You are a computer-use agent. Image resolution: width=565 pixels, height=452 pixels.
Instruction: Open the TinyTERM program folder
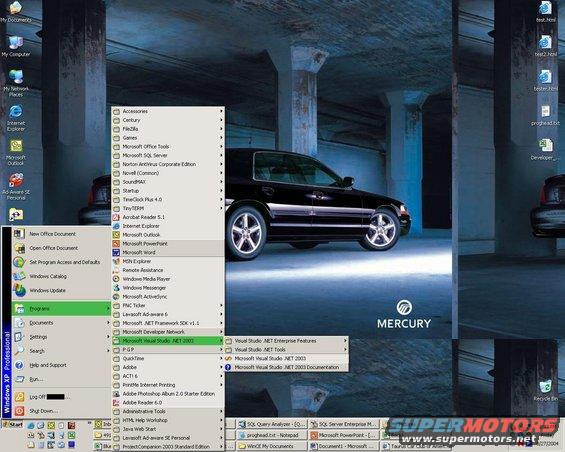(x=168, y=208)
